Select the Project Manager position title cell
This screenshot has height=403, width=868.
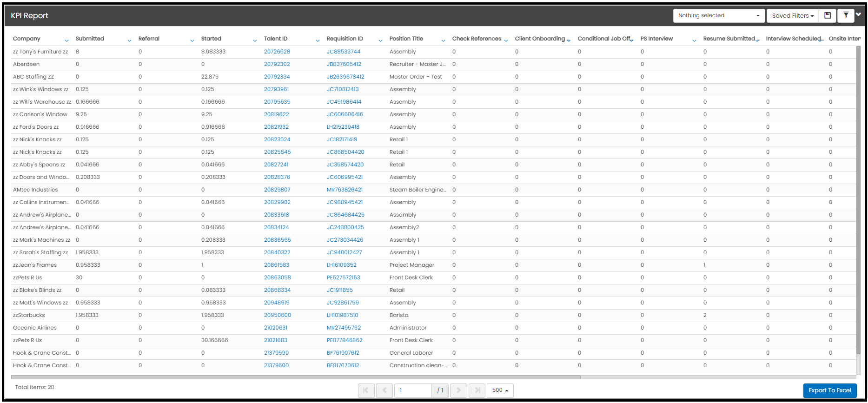coord(412,265)
